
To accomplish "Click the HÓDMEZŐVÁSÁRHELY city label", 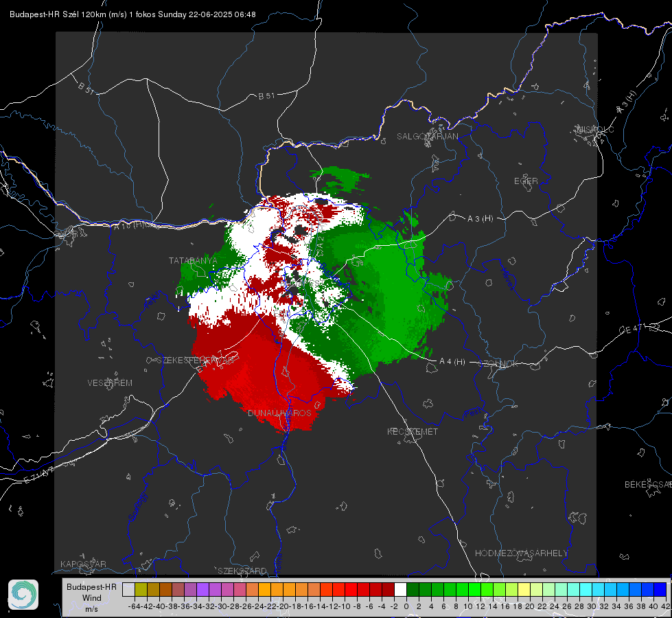I will point(521,553).
